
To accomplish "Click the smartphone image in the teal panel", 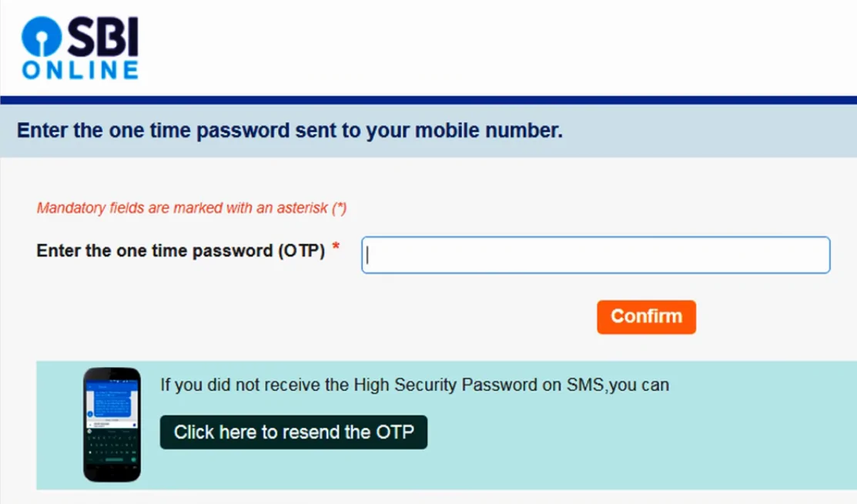I will click(112, 423).
